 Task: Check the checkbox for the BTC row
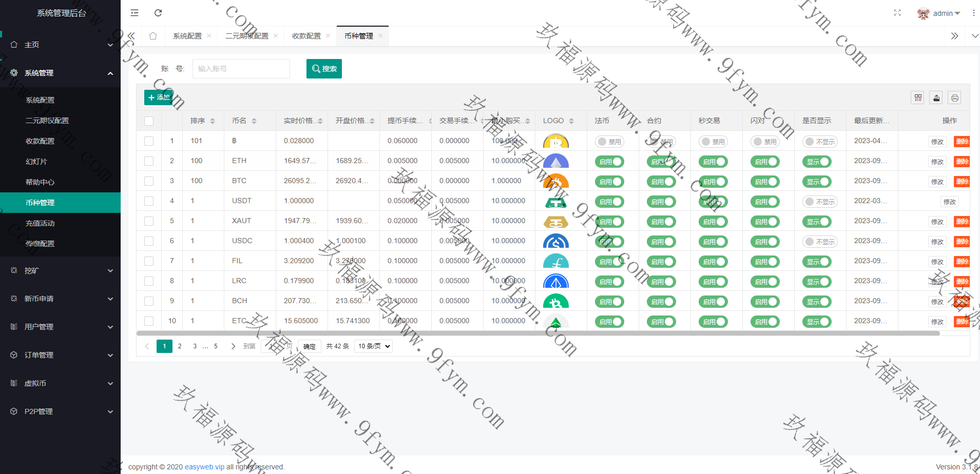pos(149,181)
